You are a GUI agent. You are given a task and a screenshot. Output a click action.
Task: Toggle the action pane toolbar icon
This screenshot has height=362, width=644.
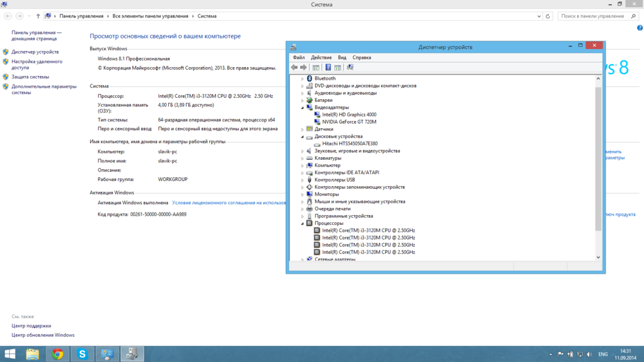[337, 68]
